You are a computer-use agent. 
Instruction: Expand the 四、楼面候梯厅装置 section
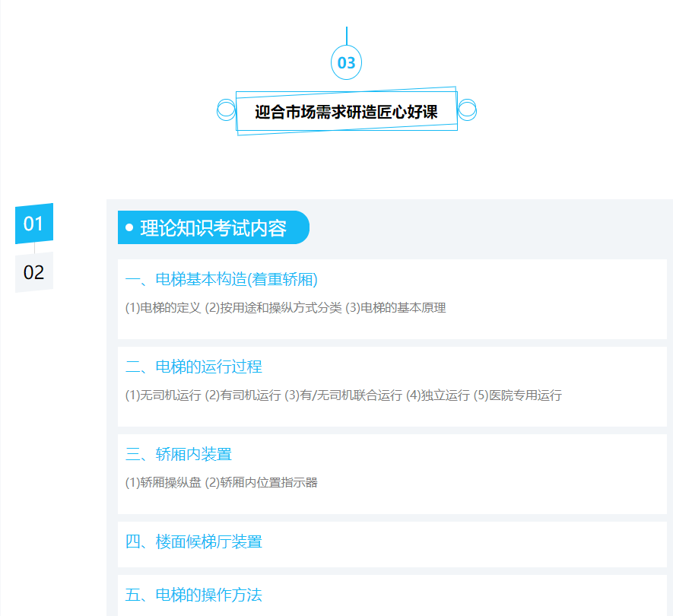[x=194, y=541]
